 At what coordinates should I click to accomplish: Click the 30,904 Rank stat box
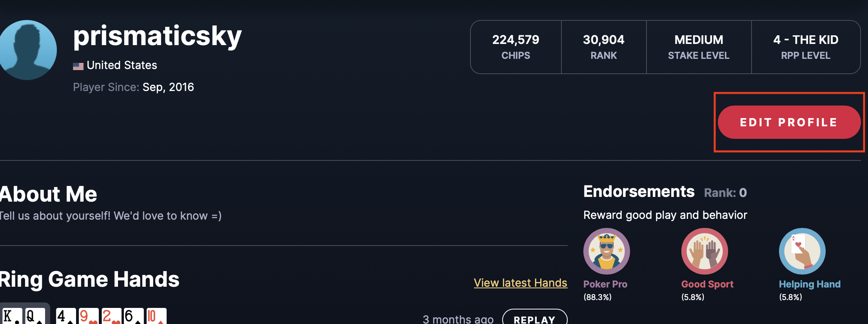604,47
